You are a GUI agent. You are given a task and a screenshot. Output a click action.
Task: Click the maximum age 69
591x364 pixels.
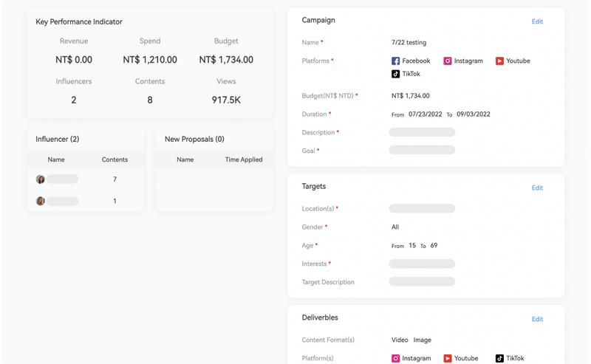click(x=434, y=246)
